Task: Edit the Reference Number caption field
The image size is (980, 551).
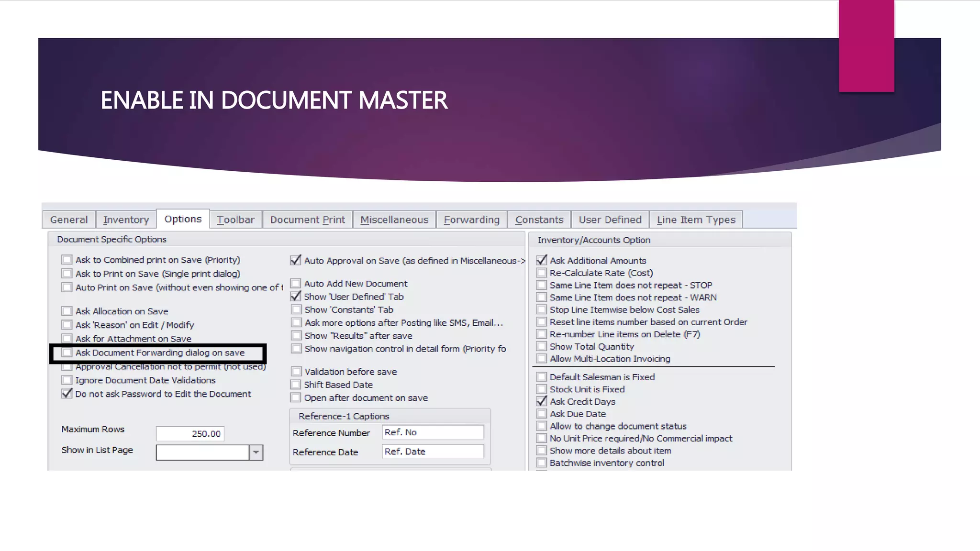Action: [433, 432]
